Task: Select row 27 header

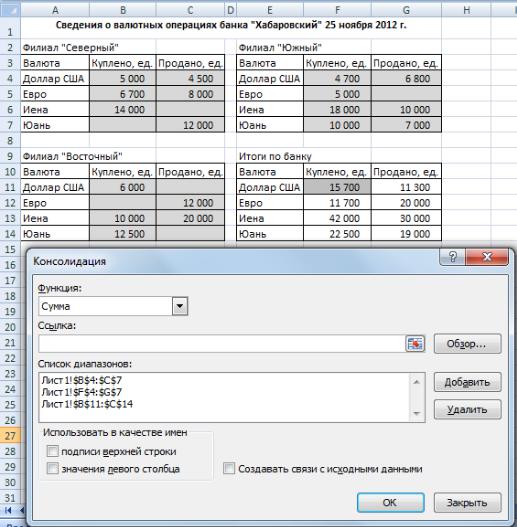Action: pyautogui.click(x=10, y=436)
